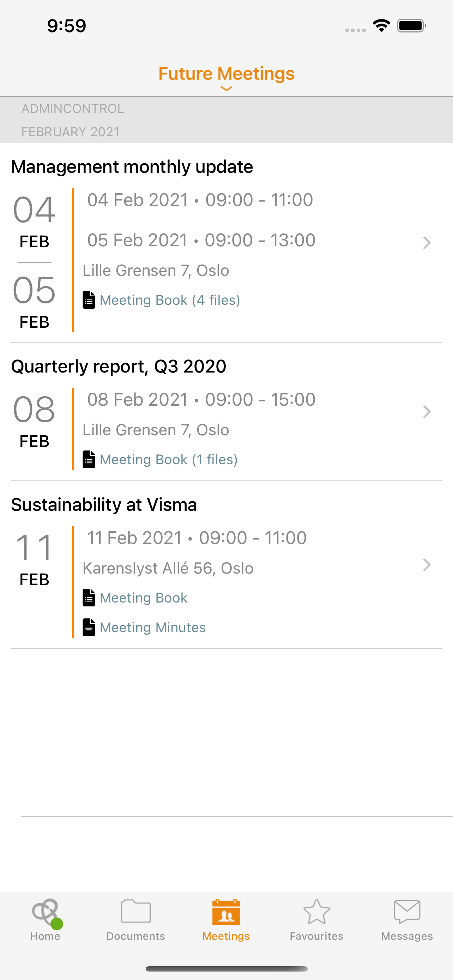
Task: Open Sustainability at Visma Meeting Book link
Action: coord(143,598)
